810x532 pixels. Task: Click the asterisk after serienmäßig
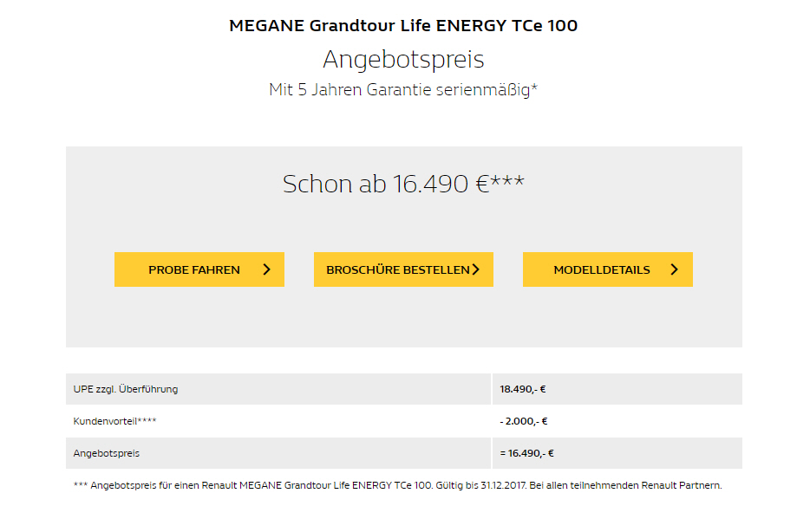pyautogui.click(x=535, y=86)
